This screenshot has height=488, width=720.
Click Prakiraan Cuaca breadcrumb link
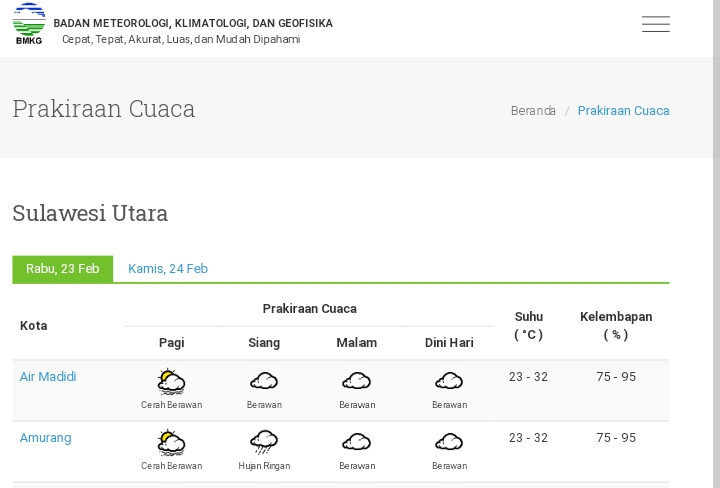tap(624, 111)
